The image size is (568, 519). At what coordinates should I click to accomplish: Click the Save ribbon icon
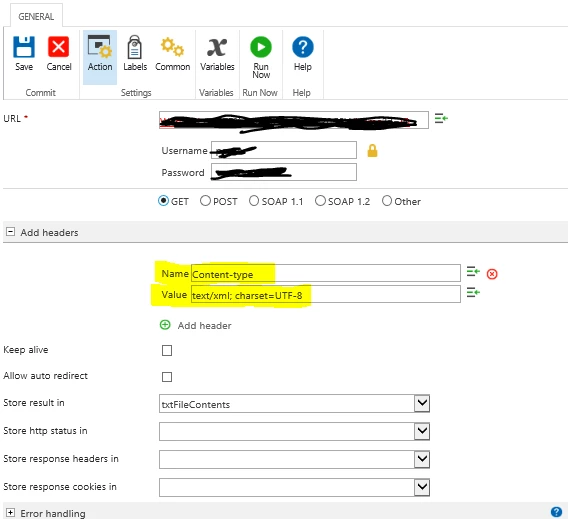pyautogui.click(x=24, y=47)
